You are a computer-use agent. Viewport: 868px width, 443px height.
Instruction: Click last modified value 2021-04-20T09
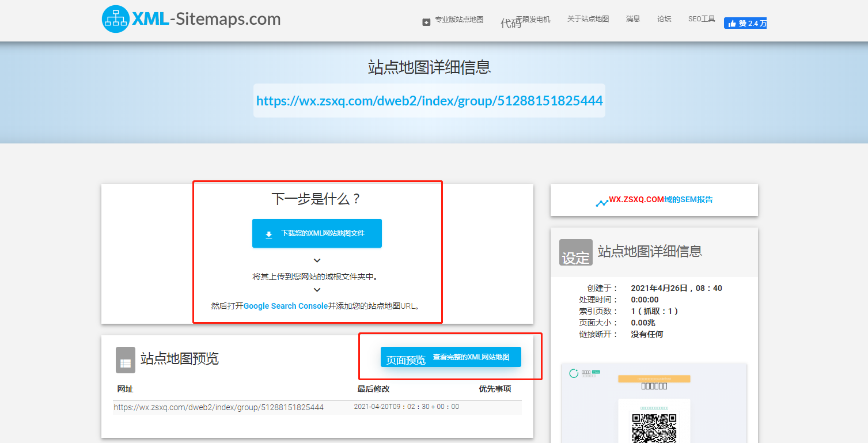(407, 407)
